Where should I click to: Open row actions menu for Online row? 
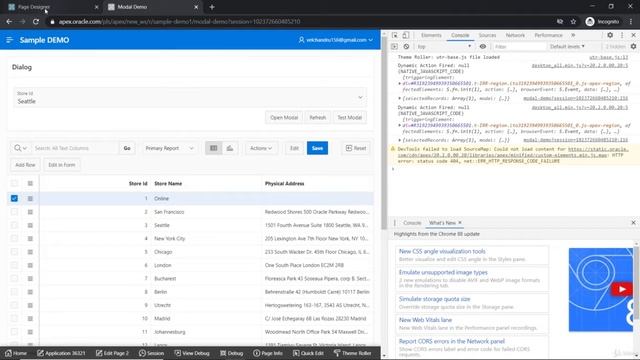pos(30,198)
